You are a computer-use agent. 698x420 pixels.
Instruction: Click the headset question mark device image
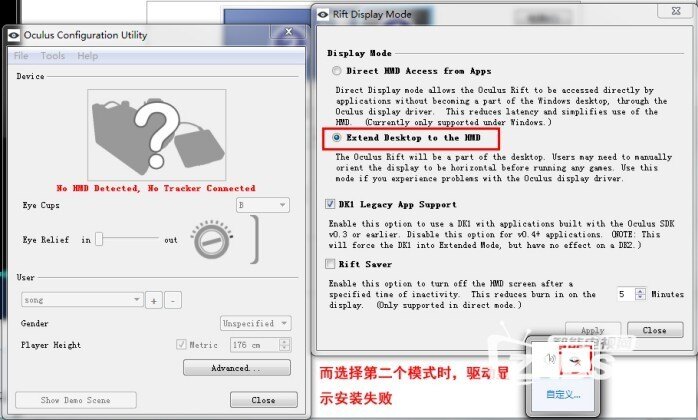coord(153,131)
